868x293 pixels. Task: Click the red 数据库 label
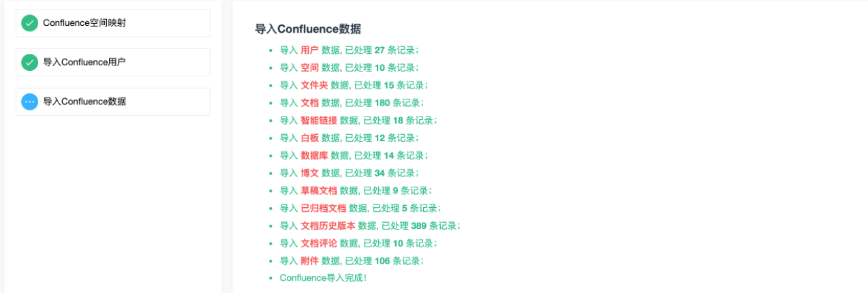314,155
